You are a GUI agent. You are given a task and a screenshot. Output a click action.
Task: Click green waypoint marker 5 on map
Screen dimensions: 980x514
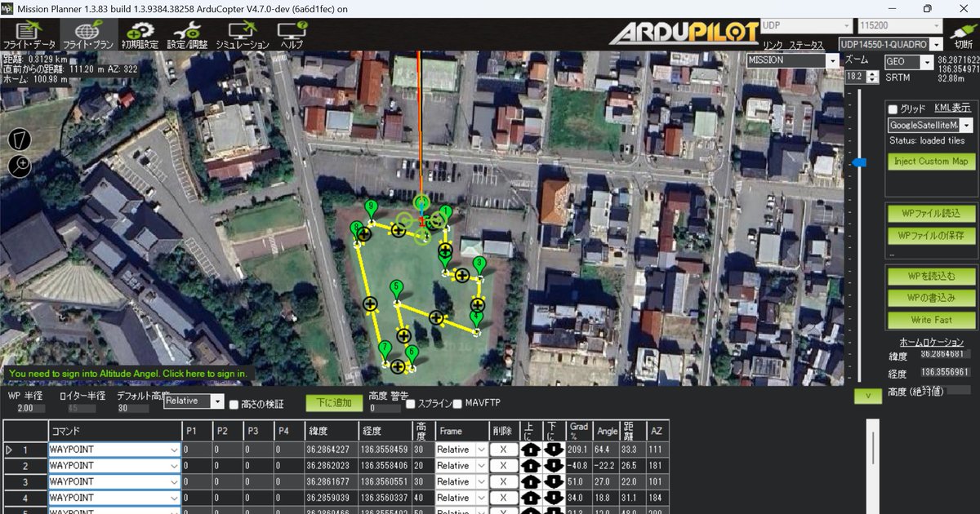click(x=396, y=290)
